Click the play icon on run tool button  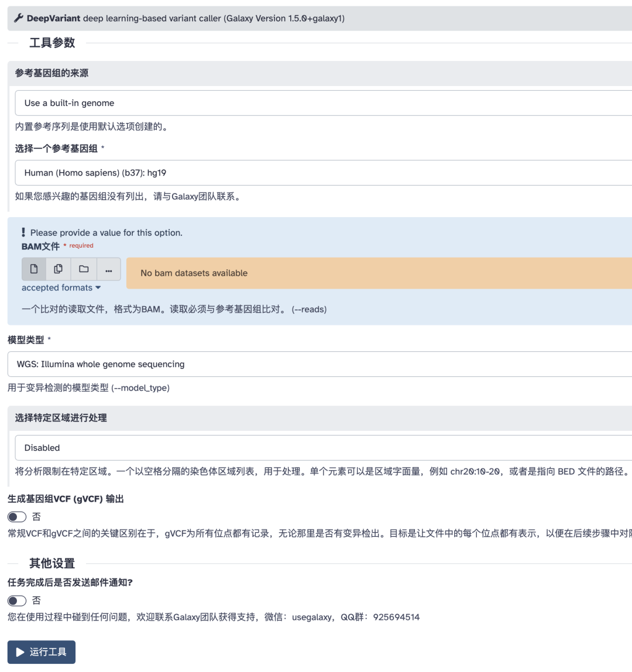pyautogui.click(x=20, y=652)
